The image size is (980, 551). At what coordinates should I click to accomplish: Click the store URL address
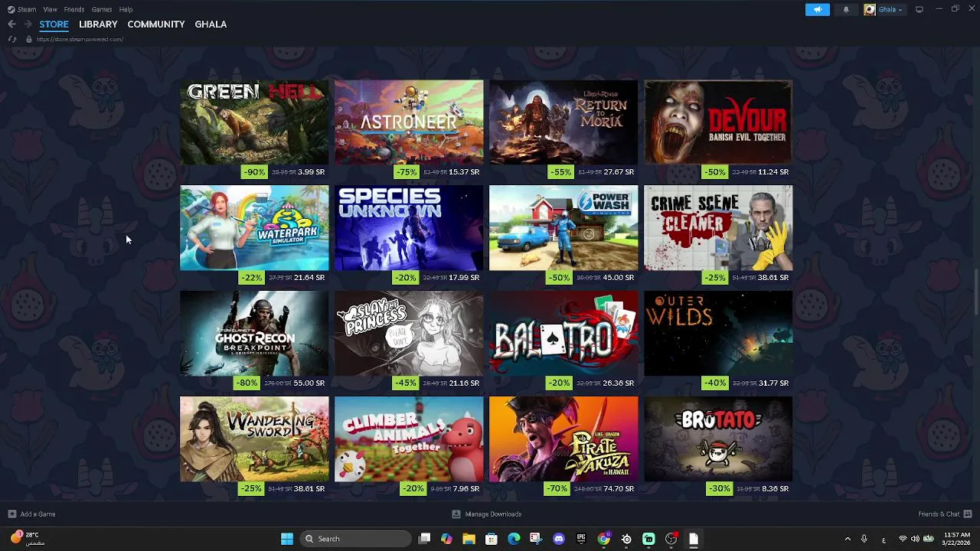[80, 39]
